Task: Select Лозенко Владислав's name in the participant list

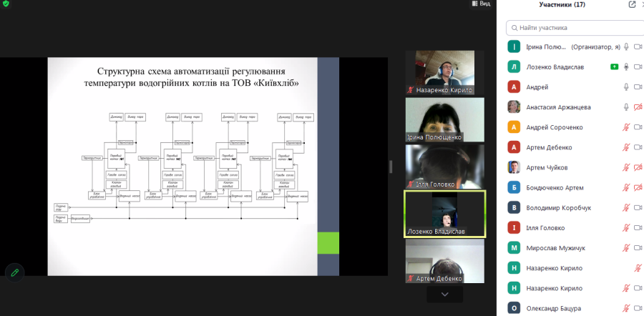Action: 555,67
